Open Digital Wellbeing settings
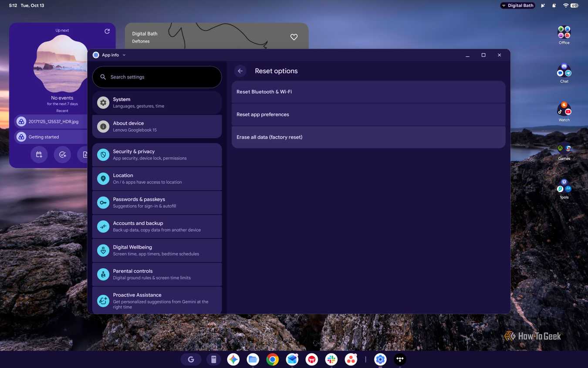The height and width of the screenshot is (368, 588). point(157,251)
